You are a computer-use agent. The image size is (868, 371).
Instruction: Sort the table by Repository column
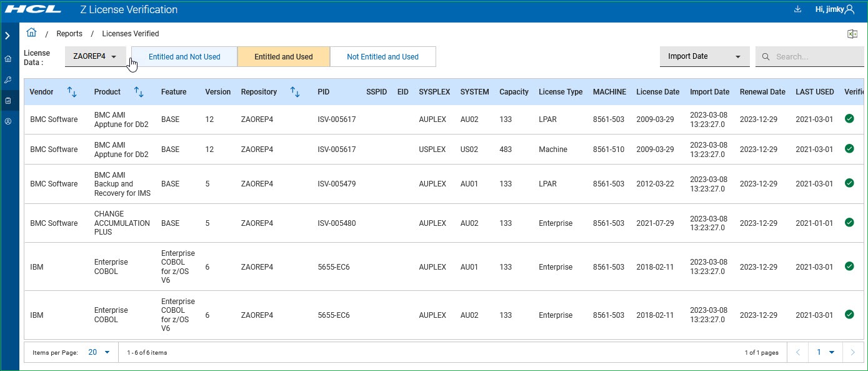pos(295,92)
